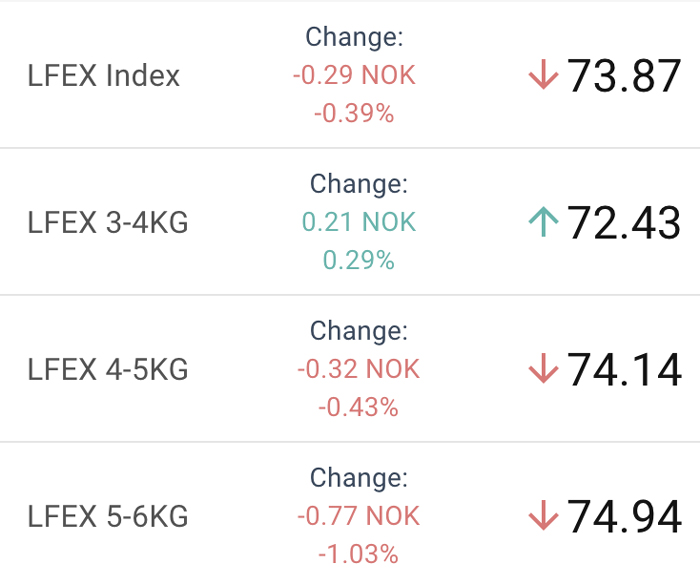Click the 0.29% percentage change

click(x=359, y=259)
